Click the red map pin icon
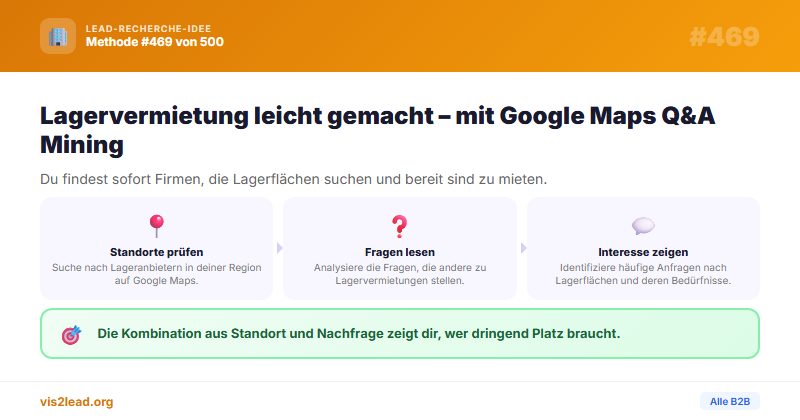 click(x=157, y=226)
